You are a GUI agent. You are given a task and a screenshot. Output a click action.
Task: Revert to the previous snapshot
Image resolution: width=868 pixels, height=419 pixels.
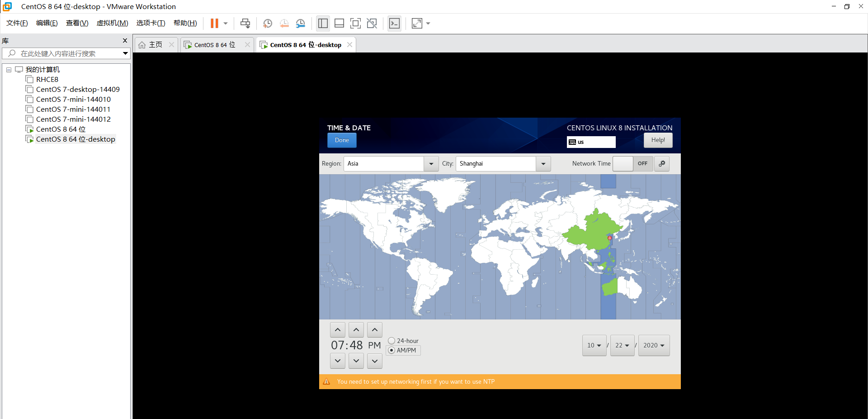click(284, 24)
